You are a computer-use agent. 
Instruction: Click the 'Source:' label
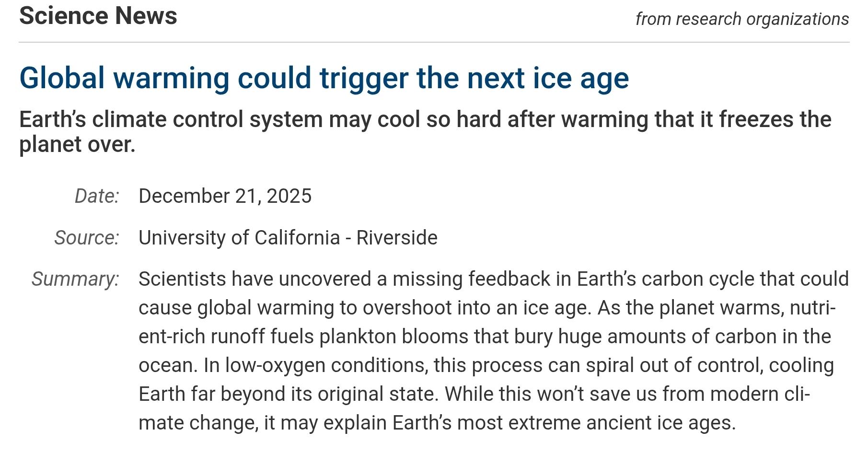click(x=87, y=238)
